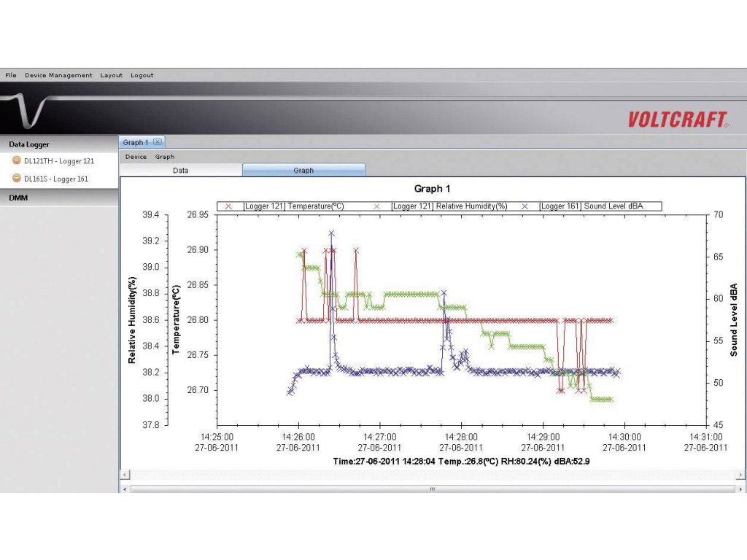Image resolution: width=747 pixels, height=560 pixels.
Task: Click the 70 value on sound level axis
Action: click(x=718, y=215)
